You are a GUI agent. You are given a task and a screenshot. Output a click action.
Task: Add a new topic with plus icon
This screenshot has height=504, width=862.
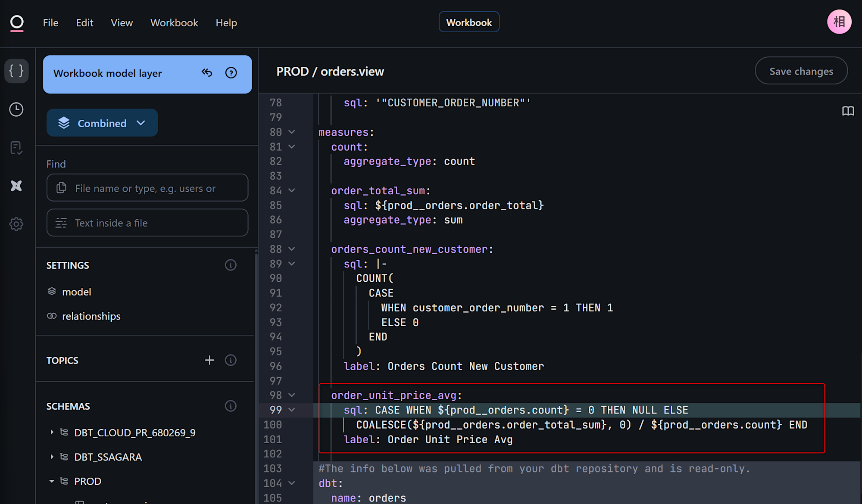(x=209, y=360)
